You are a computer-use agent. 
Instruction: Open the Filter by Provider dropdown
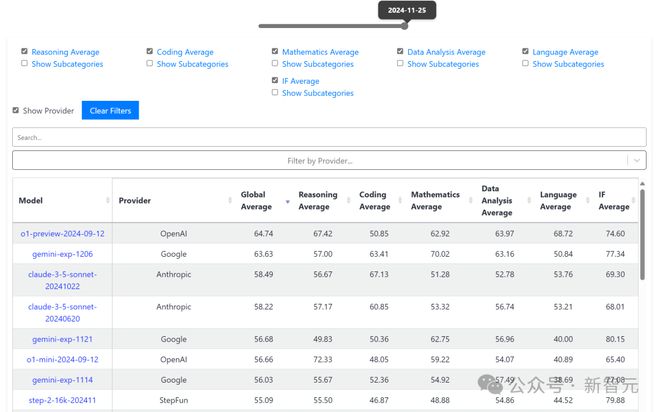tap(320, 160)
